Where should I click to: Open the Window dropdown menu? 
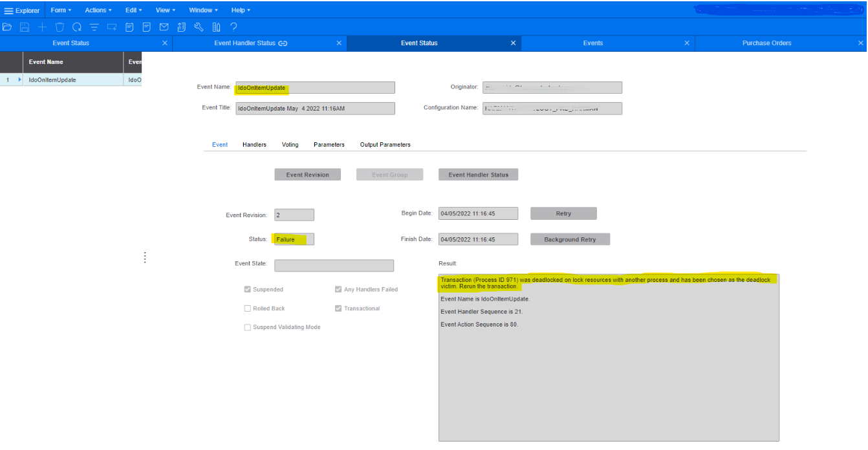(x=203, y=10)
